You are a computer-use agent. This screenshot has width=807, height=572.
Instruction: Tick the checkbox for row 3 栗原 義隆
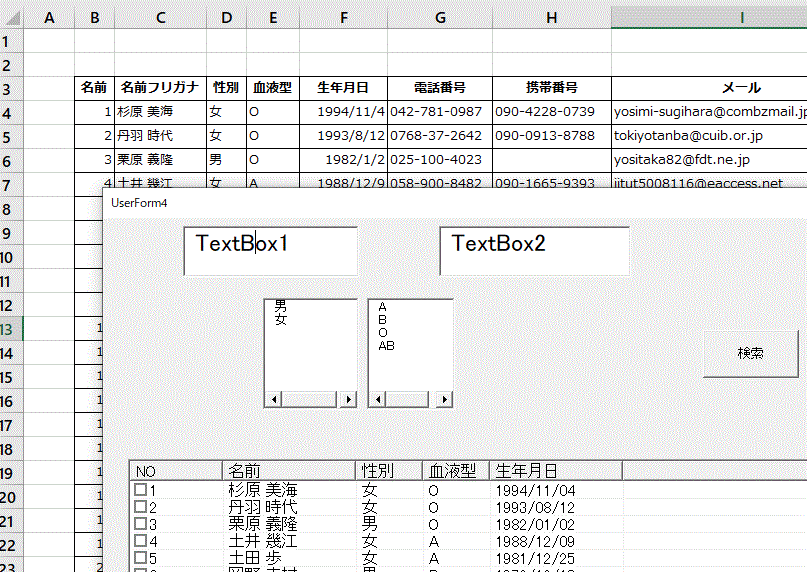(x=141, y=524)
